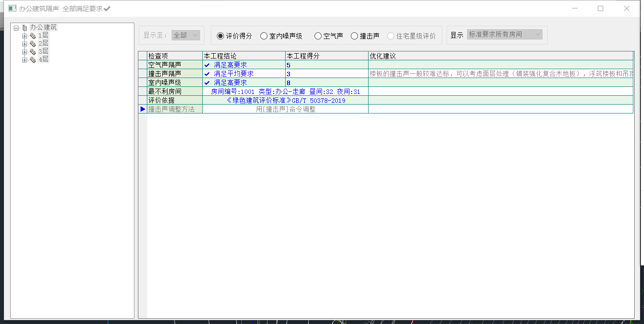This screenshot has height=324, width=644.
Task: Click the blue row-pointer arrow beside 撞击声调整方法
Action: 143,109
